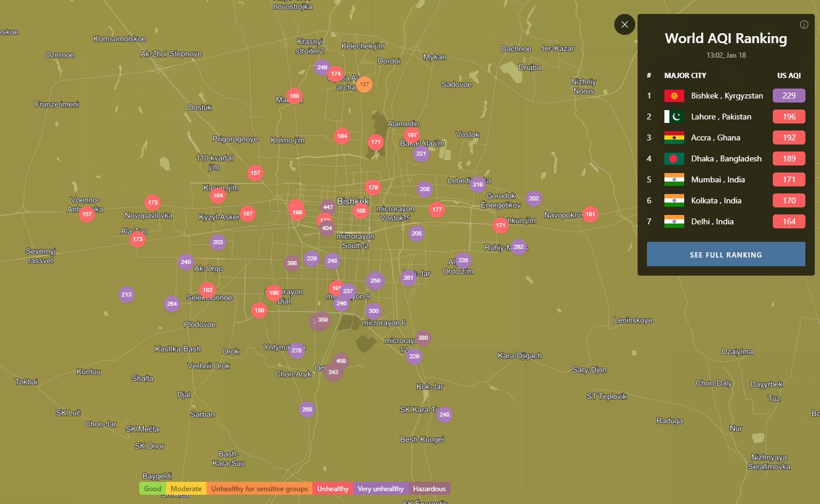This screenshot has width=820, height=504.
Task: Select Unhealthy for sensitive groups legend
Action: click(259, 489)
